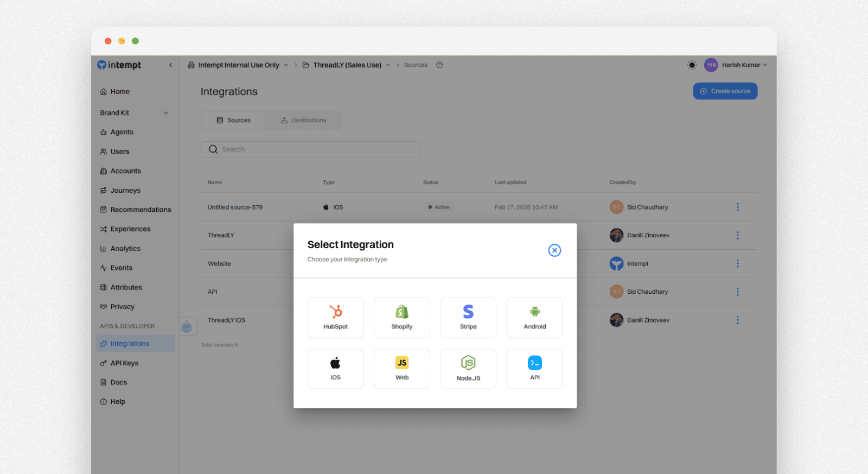Select the API integration tile

click(x=534, y=369)
